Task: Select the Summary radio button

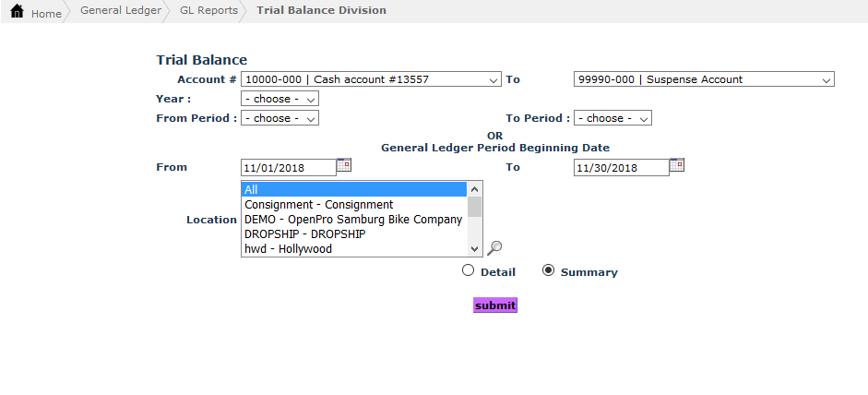Action: point(548,271)
